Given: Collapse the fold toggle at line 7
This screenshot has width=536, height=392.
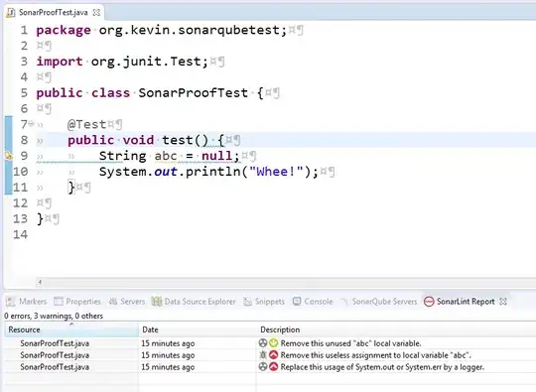Looking at the screenshot, I should (x=31, y=123).
